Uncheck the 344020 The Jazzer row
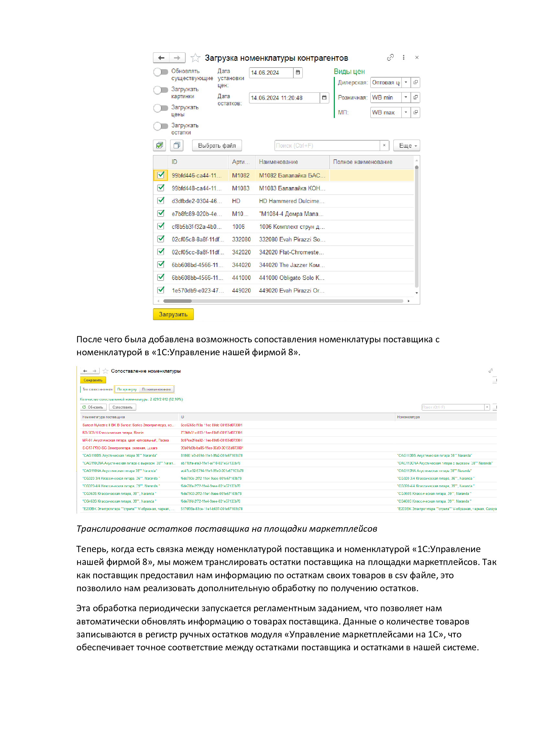This screenshot has width=535, height=756. click(x=161, y=264)
